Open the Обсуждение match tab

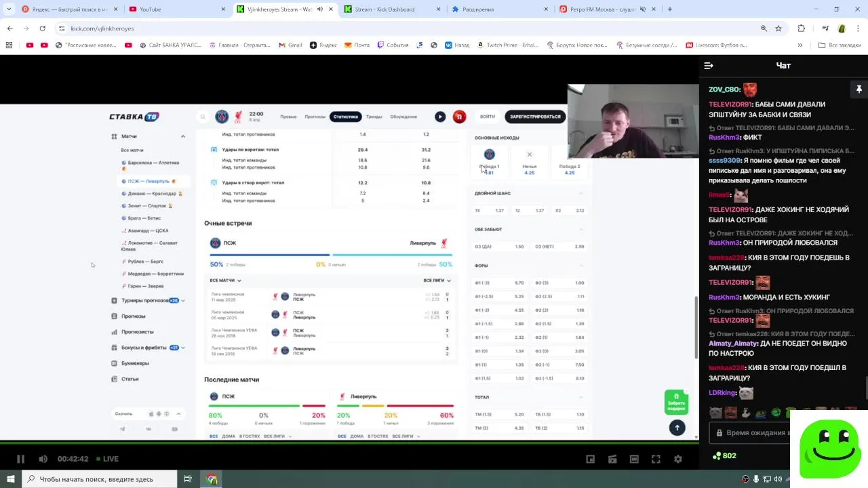[x=403, y=117]
